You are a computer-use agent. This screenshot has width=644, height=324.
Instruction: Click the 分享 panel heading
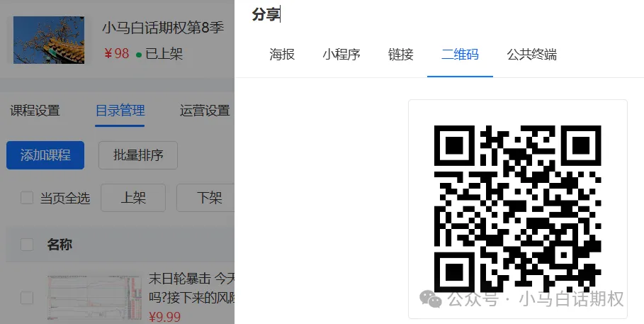(x=266, y=14)
